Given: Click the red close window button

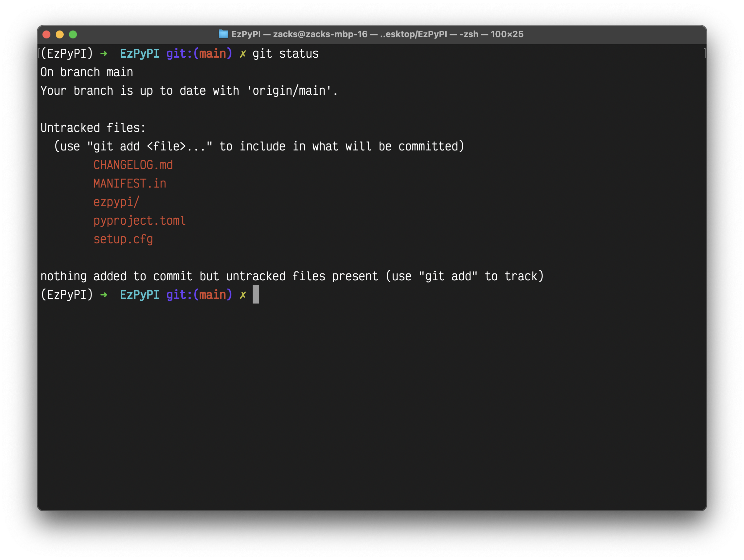Looking at the screenshot, I should coord(46,34).
